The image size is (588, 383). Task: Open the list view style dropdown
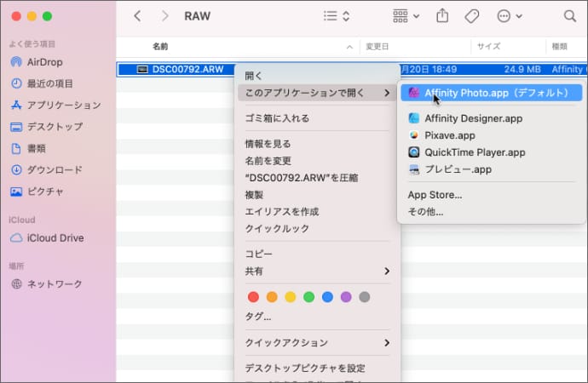click(x=337, y=15)
